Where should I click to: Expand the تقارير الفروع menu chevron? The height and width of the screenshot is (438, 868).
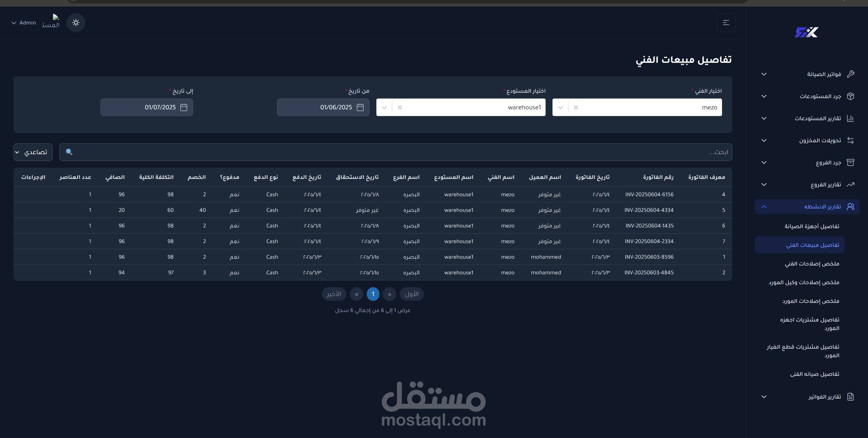[764, 184]
